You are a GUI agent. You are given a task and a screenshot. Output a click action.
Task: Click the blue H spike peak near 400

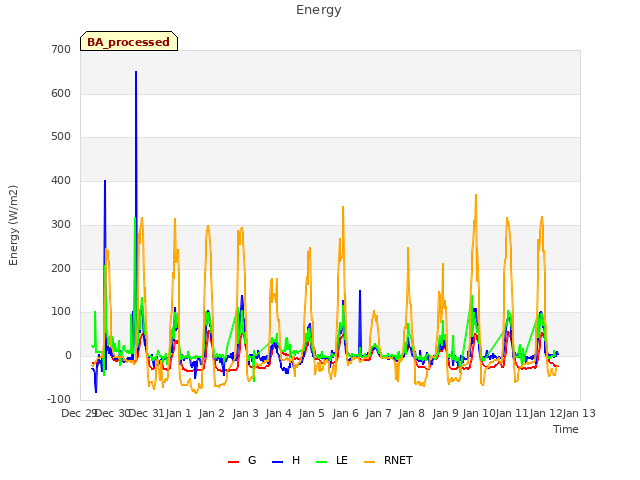[105, 181]
